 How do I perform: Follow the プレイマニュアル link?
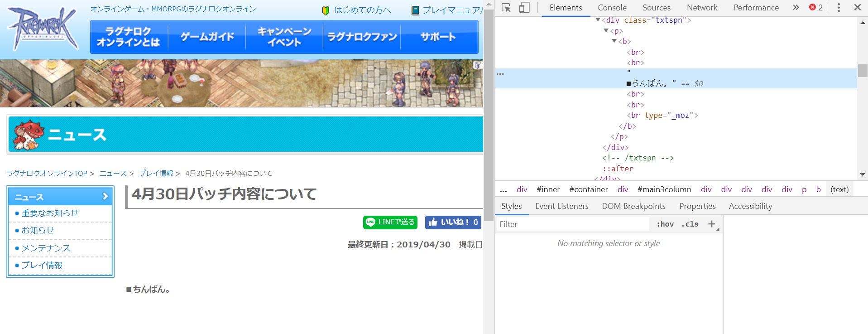click(x=452, y=10)
